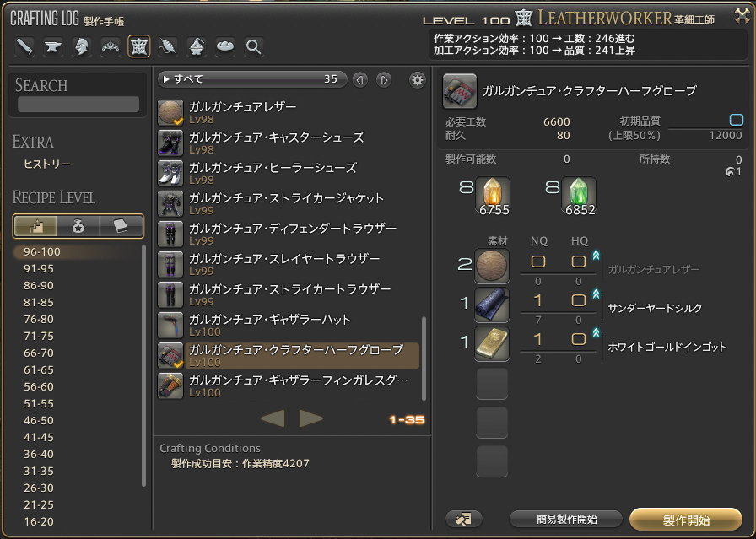Select ガルガンチュア・ギャザラーフィンガレスグ recipe
Viewport: 756px width, 539px height.
coord(289,385)
